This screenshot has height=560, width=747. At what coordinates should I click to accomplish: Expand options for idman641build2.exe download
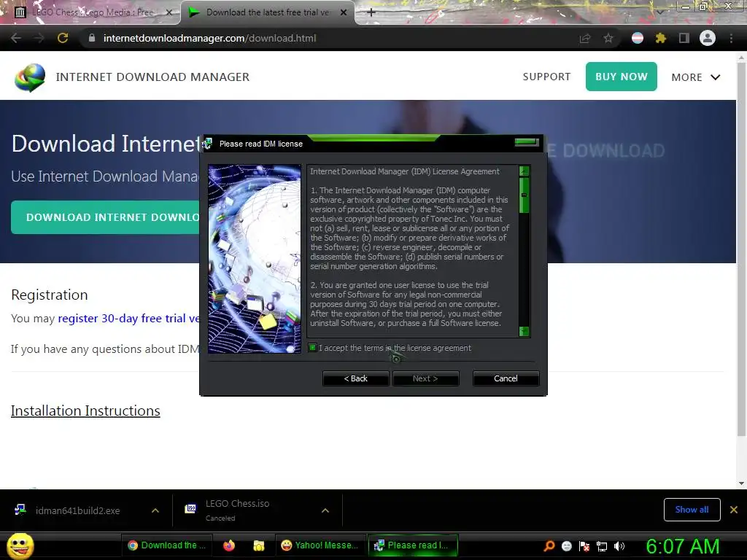(x=155, y=510)
